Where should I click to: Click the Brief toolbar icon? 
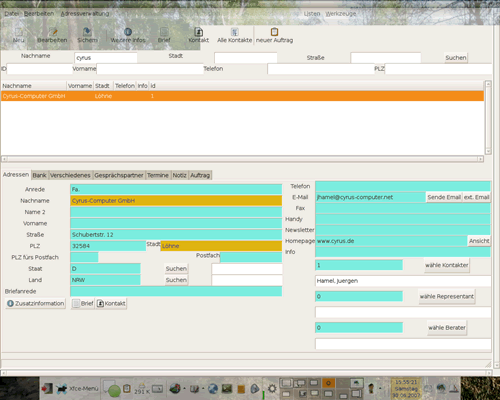point(164,35)
